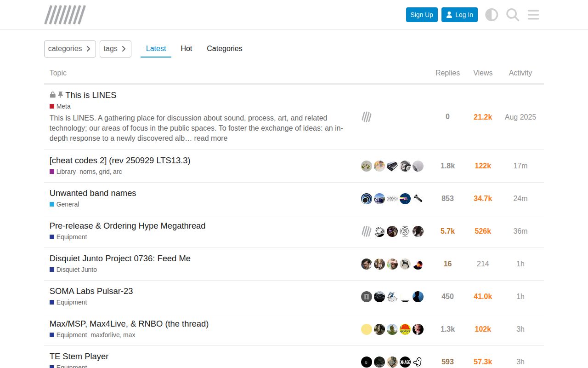Click the yellow avatar on Max/MSP thread

pos(366,329)
